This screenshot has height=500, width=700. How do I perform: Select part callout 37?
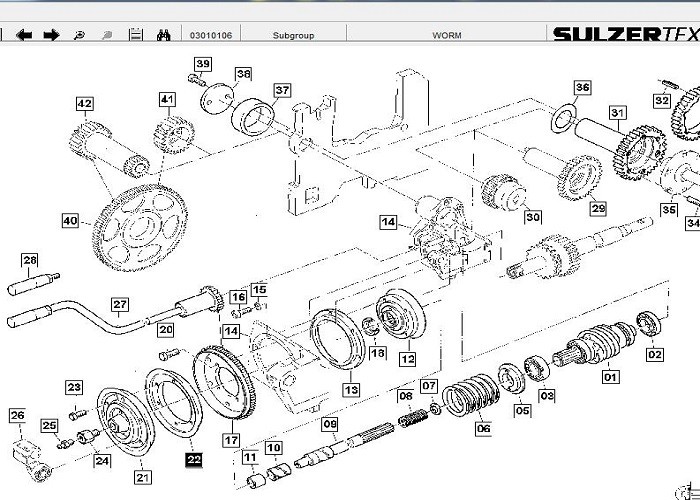point(282,91)
